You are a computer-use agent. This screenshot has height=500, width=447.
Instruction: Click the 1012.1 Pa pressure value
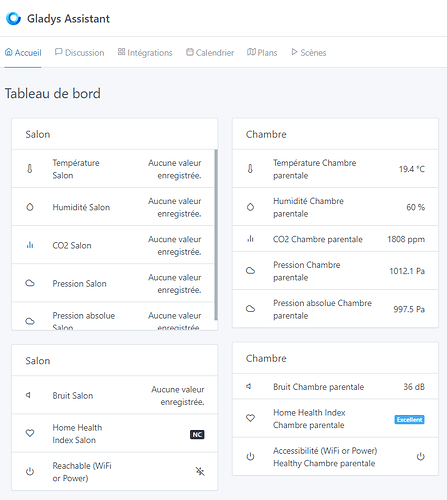pyautogui.click(x=407, y=271)
